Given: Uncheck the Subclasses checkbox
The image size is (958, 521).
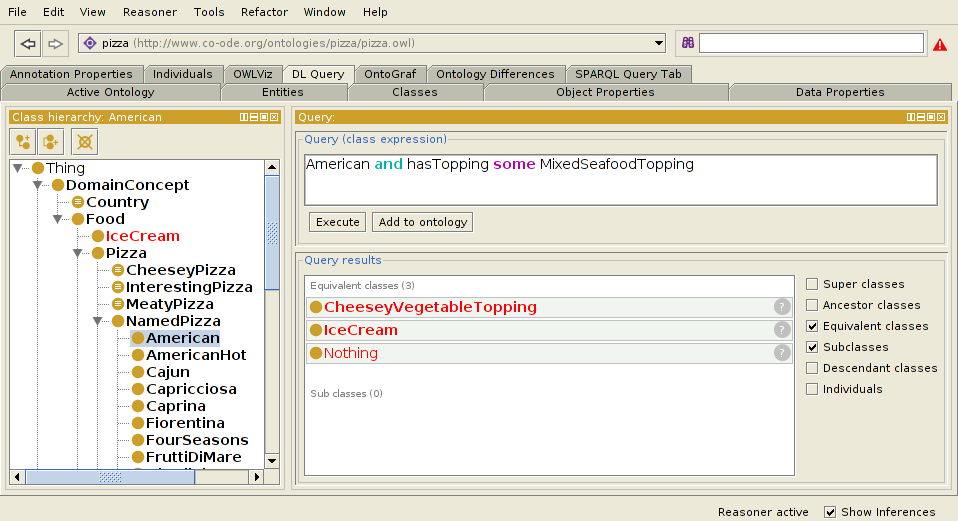Looking at the screenshot, I should (812, 347).
